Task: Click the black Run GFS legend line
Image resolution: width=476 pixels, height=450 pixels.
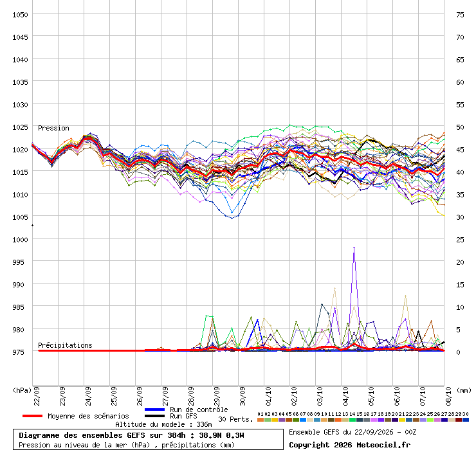Action: [154, 416]
